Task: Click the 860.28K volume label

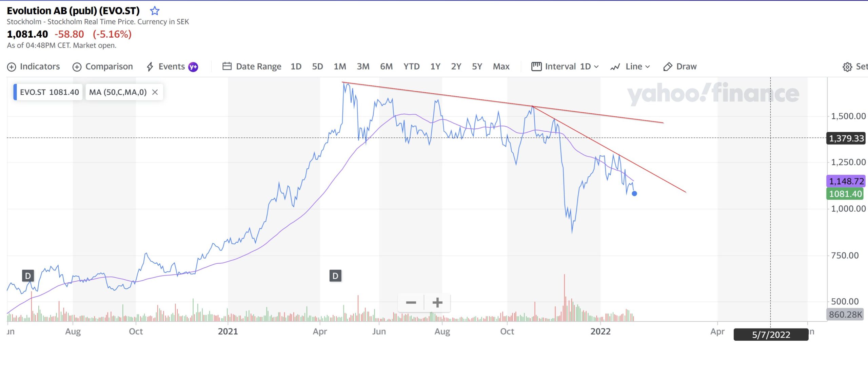Action: [x=845, y=315]
